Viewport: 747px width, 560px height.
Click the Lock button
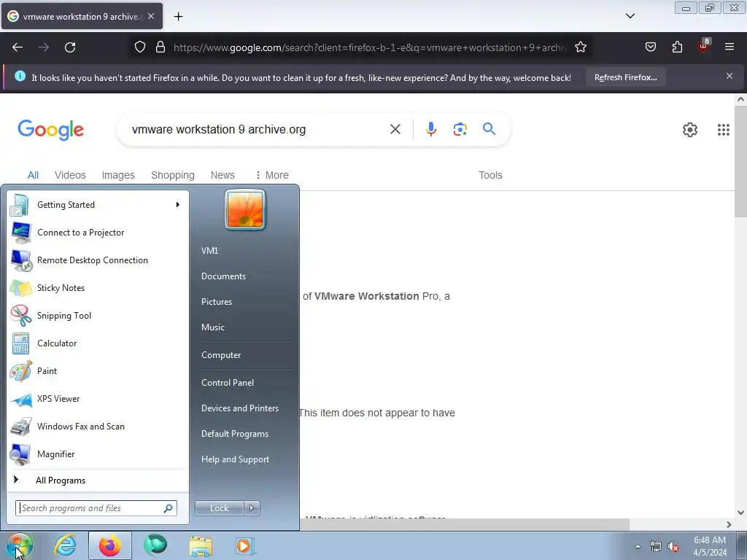pos(219,508)
